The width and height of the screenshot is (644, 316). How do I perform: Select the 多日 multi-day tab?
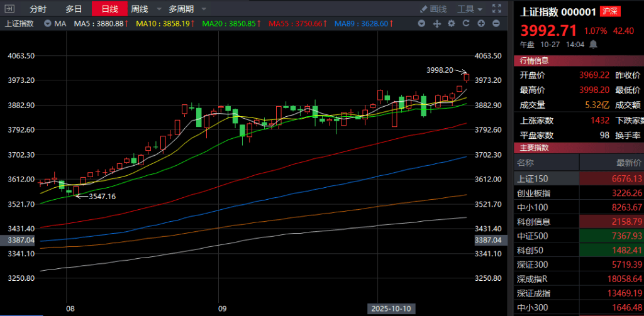74,9
